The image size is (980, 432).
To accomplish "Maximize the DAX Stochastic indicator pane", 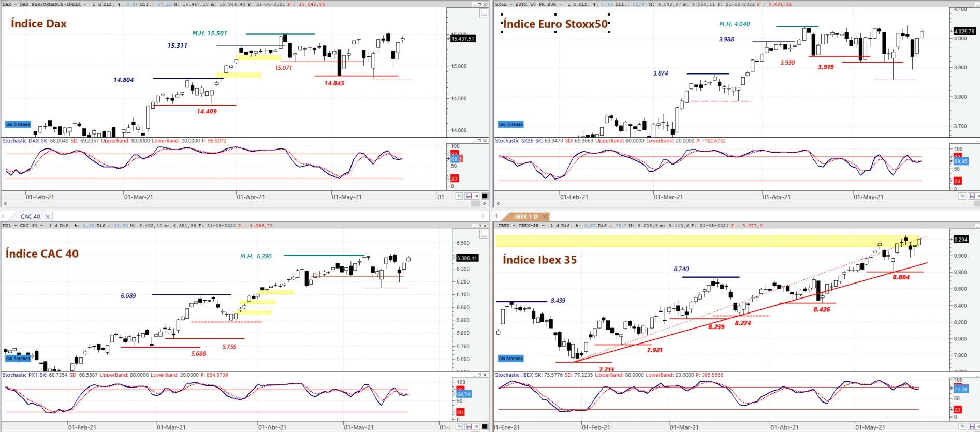I will (479, 141).
